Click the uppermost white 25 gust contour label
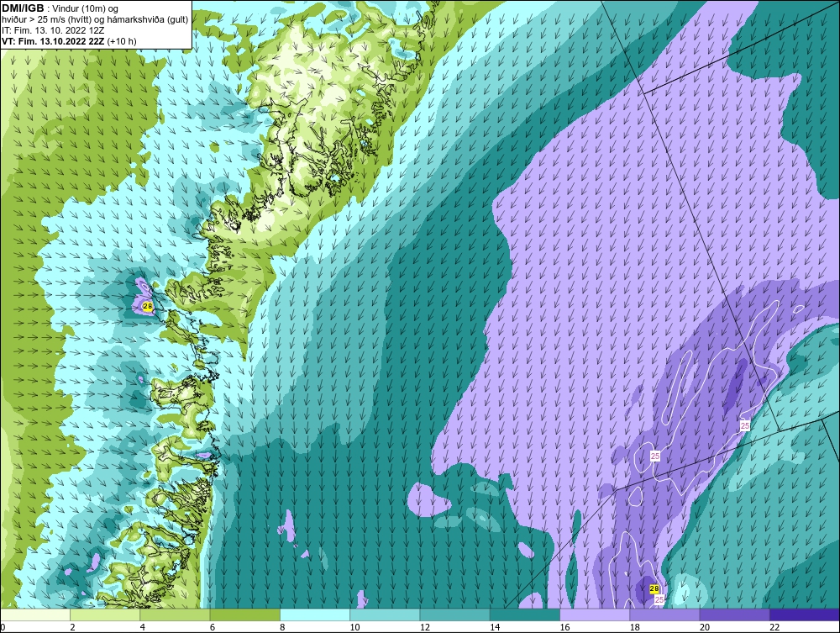Screen dimensions: 840x633 pos(744,425)
